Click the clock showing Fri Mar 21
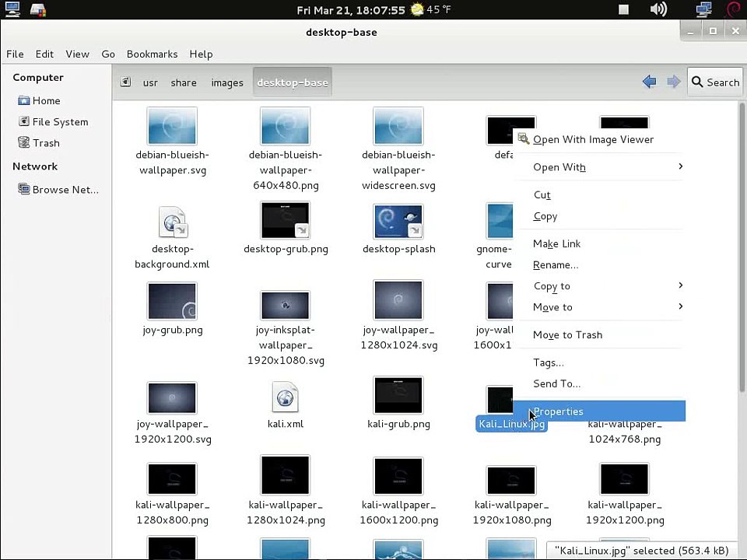 pos(351,10)
